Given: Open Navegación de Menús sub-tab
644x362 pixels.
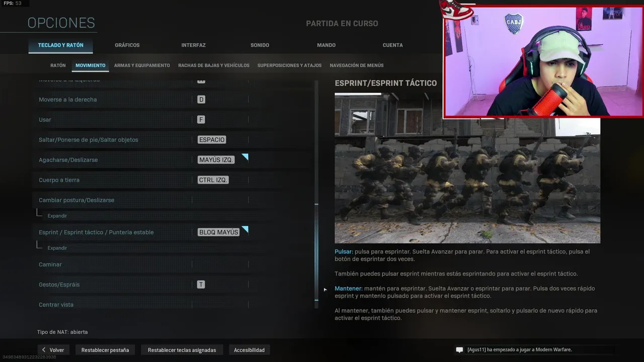Looking at the screenshot, I should coord(357,65).
